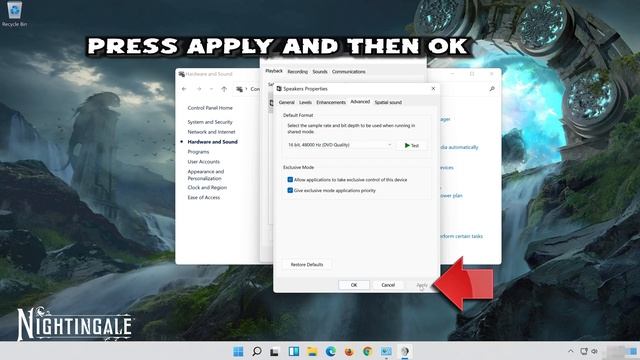Click the Hardware and Sound title icon
Viewport: 640px width, 360px height.
[x=182, y=74]
